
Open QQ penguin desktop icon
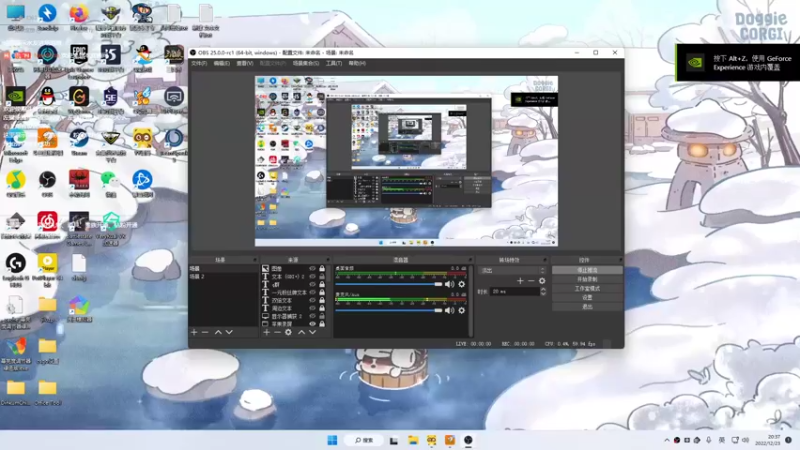click(x=47, y=101)
